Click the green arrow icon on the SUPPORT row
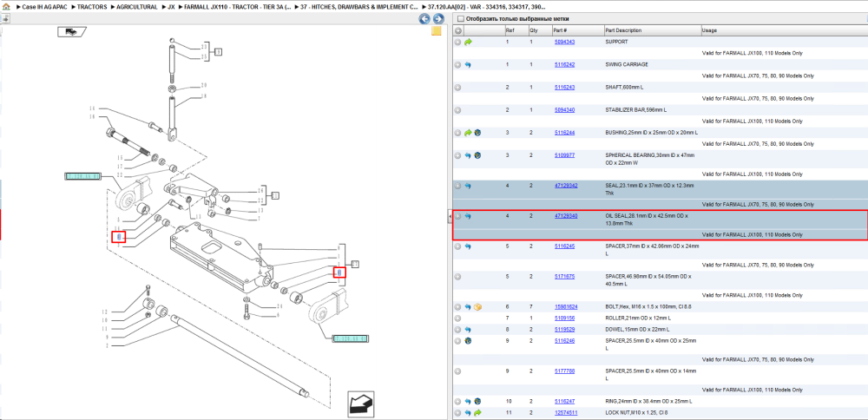The image size is (868, 420). 468,42
